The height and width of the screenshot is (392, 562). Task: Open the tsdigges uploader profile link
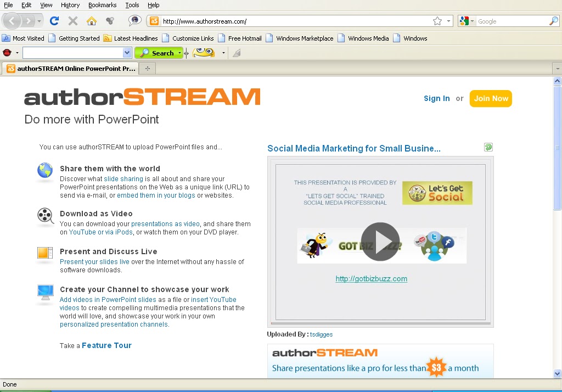(321, 334)
